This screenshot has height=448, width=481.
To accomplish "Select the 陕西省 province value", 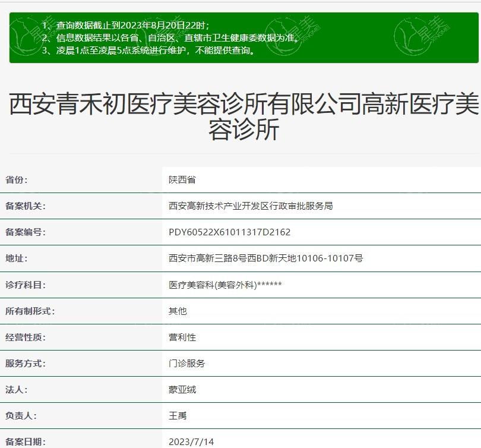I will click(x=182, y=180).
